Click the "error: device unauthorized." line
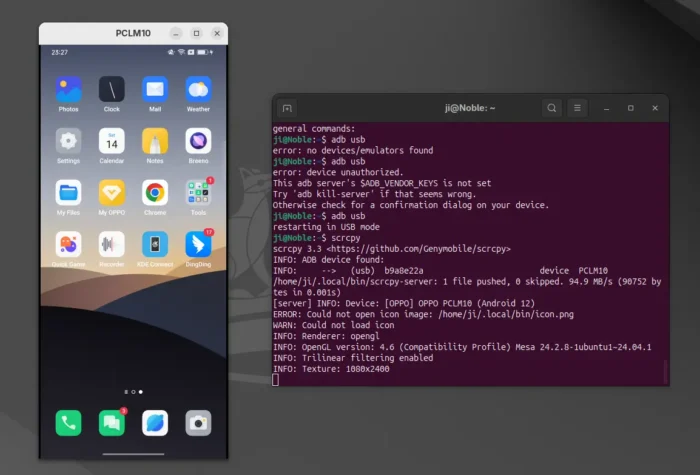700x475 pixels. pos(338,172)
